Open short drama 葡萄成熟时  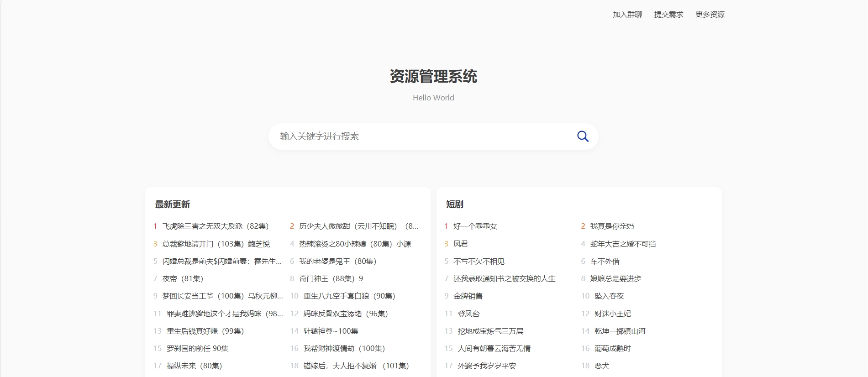tap(613, 348)
